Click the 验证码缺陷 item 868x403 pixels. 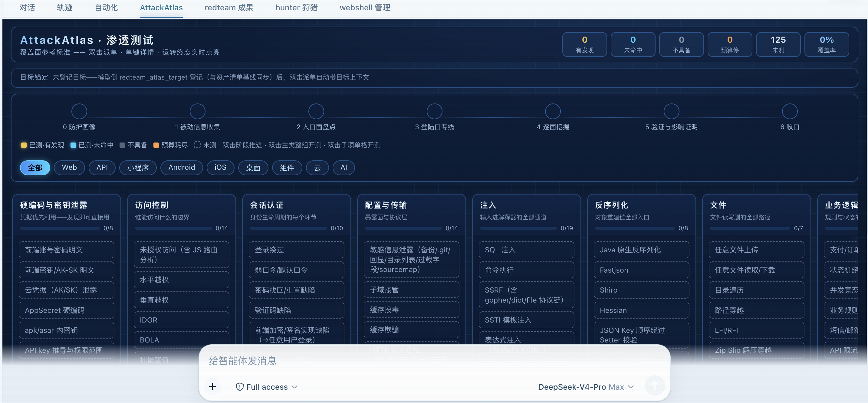pyautogui.click(x=297, y=310)
